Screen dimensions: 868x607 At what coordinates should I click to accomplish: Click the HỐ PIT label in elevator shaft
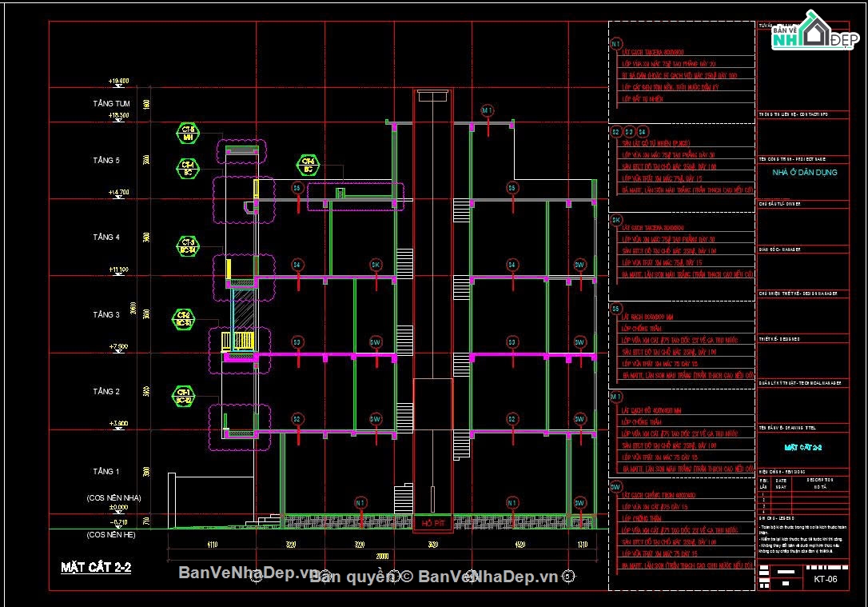(433, 523)
